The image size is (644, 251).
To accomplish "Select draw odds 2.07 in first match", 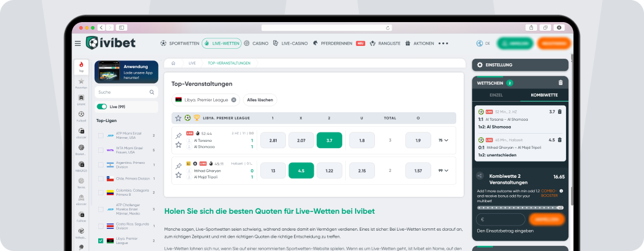I will click(x=301, y=140).
